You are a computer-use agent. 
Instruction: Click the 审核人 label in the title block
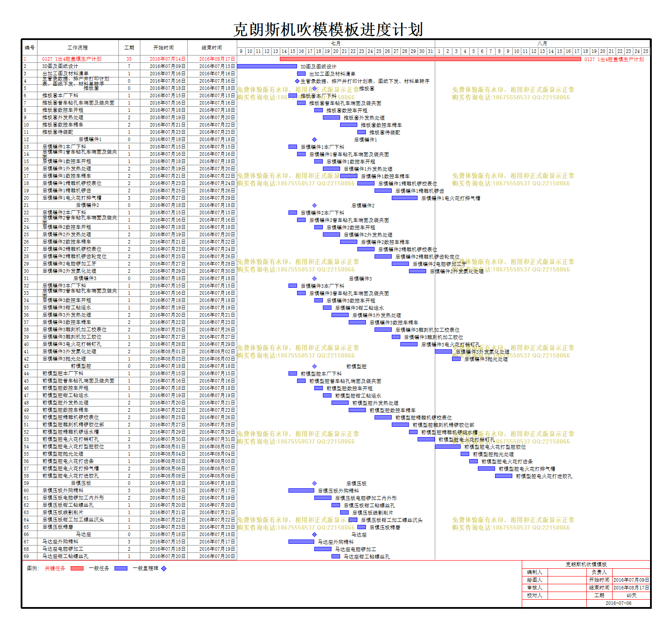coord(535,588)
